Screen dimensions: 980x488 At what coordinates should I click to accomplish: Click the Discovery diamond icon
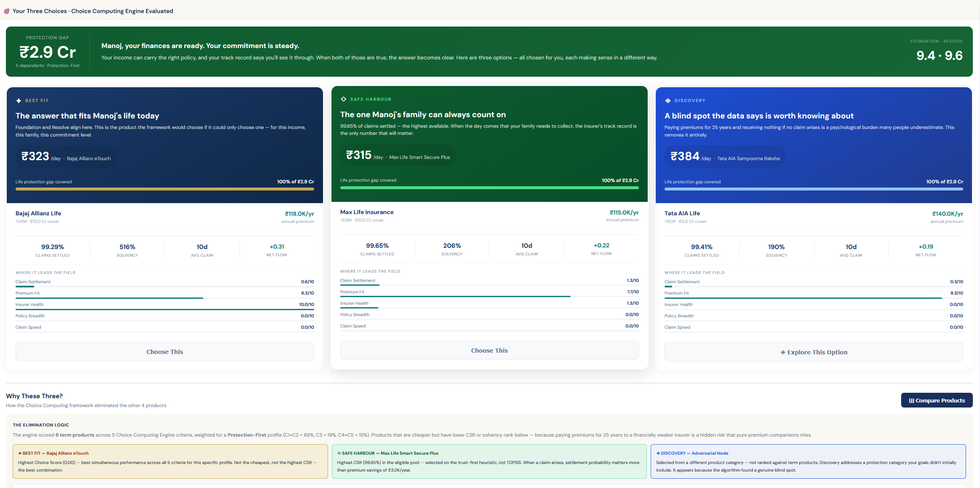(x=668, y=101)
